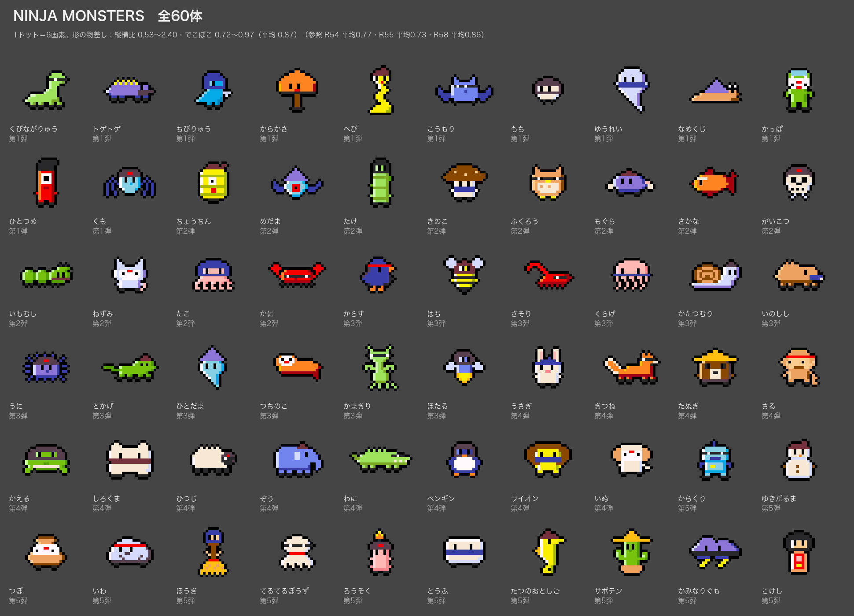Click the pink jellyfish sprite くらげ
The width and height of the screenshot is (854, 616).
click(632, 275)
